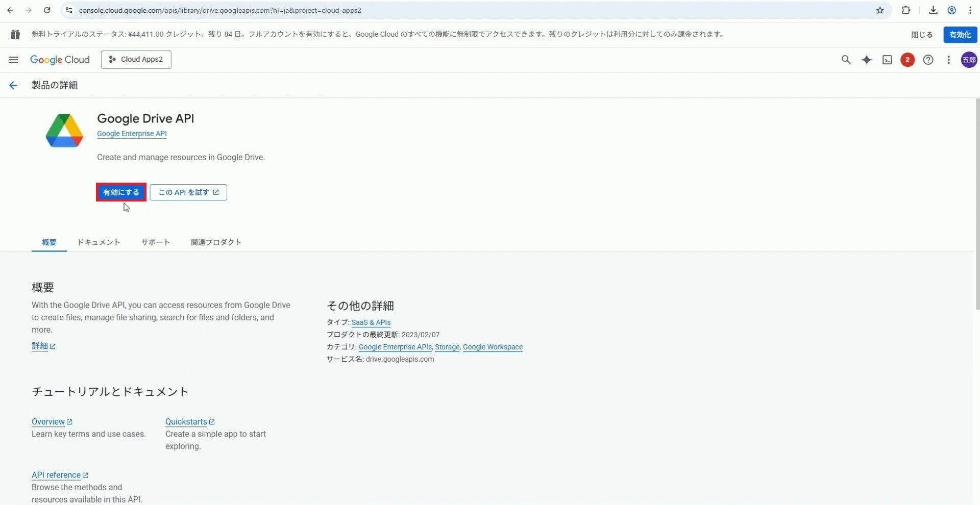Click the search magnifier icon
Image resolution: width=980 pixels, height=505 pixels.
pyautogui.click(x=846, y=60)
